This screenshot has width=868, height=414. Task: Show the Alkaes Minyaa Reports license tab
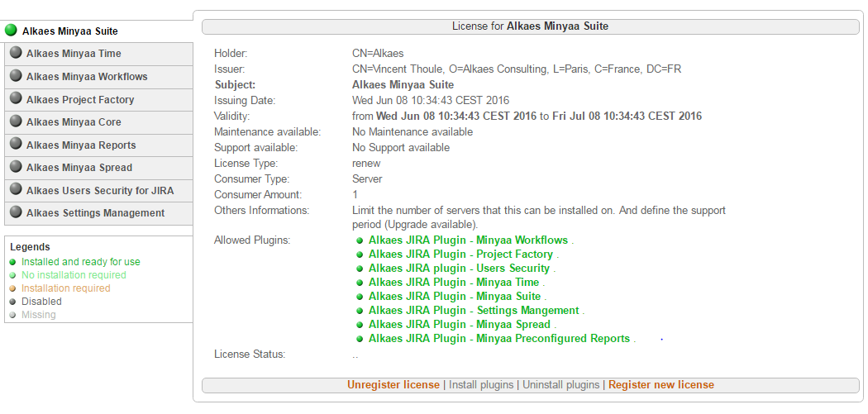click(x=81, y=145)
